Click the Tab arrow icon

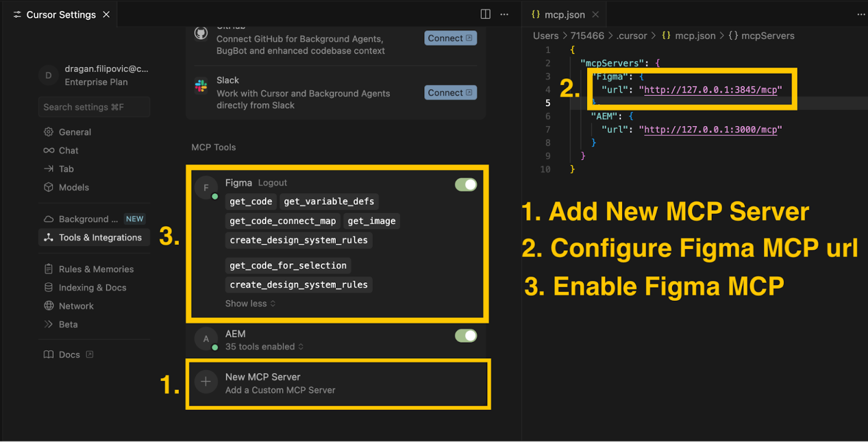point(49,169)
